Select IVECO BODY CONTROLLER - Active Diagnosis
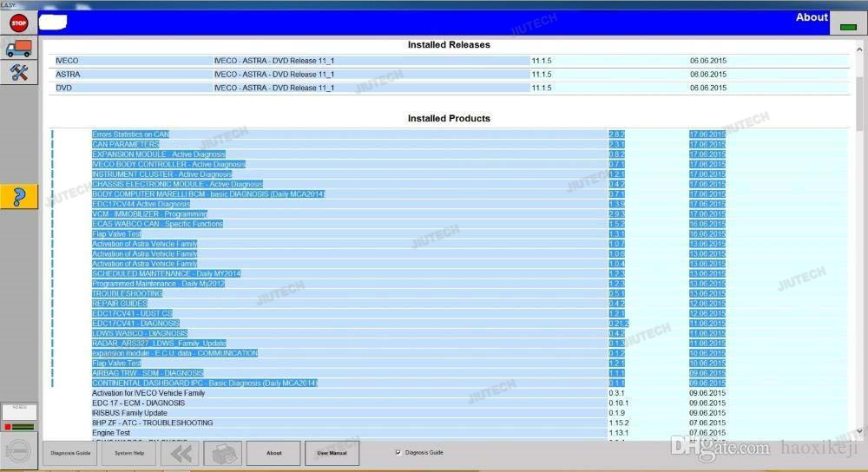The height and width of the screenshot is (472, 868). [x=449, y=164]
